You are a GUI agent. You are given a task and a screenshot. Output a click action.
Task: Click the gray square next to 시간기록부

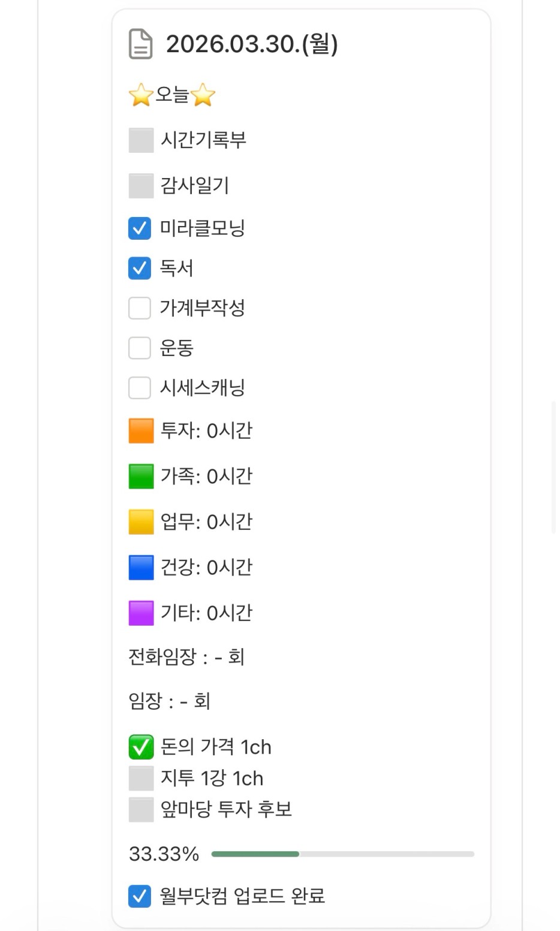[141, 140]
